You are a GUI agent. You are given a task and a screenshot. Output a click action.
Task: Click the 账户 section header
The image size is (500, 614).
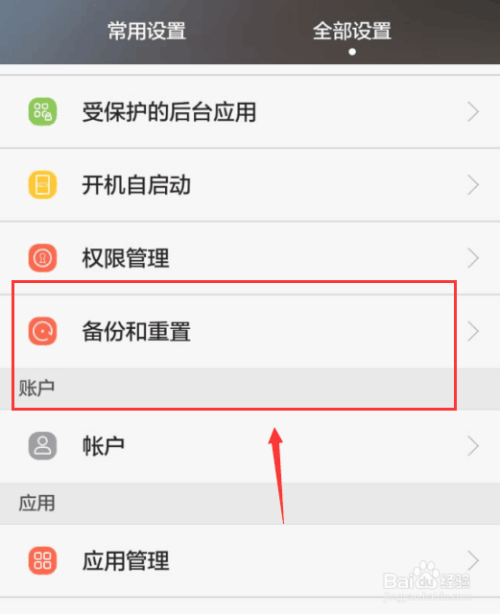click(x=250, y=388)
